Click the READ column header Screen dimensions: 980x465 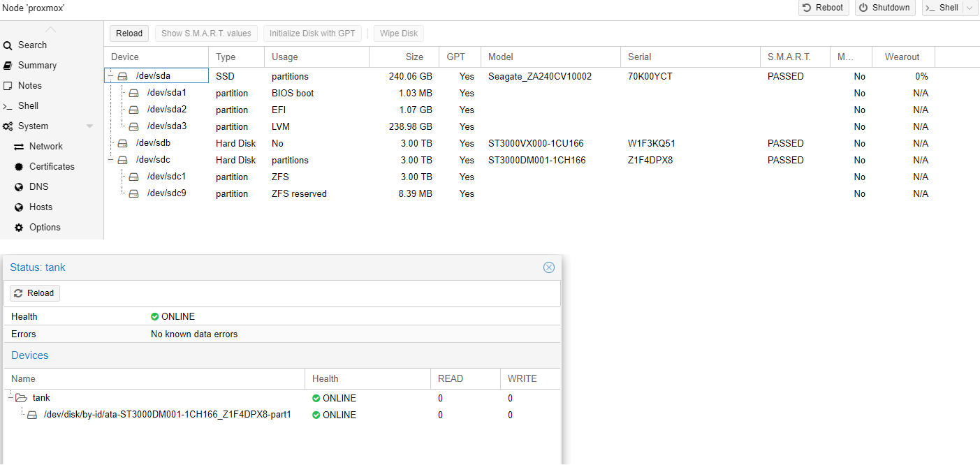465,378
